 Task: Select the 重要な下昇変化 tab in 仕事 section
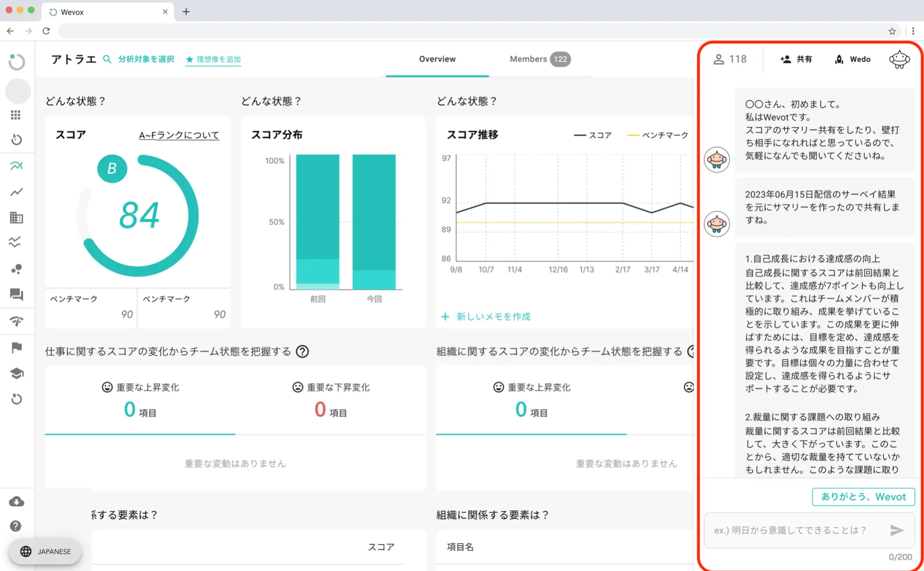(x=330, y=399)
